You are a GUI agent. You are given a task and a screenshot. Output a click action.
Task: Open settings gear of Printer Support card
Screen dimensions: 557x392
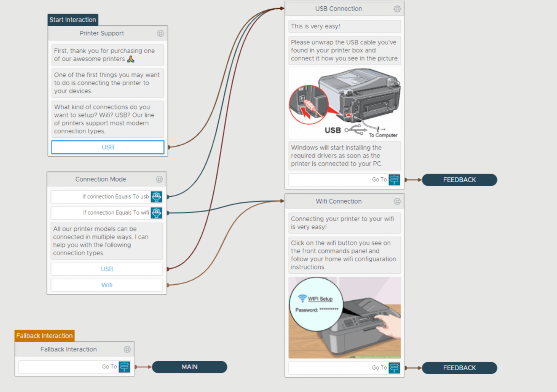(160, 33)
